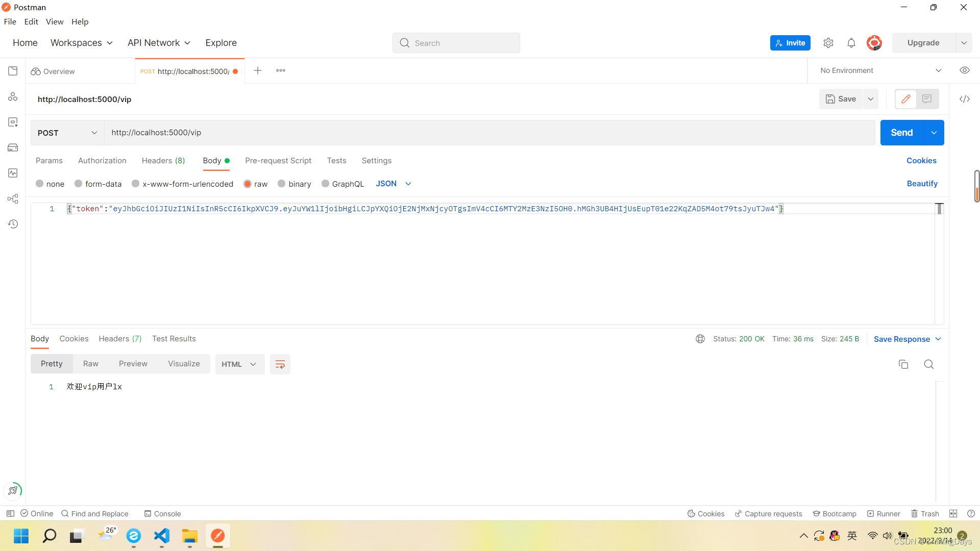
Task: Select the form-data radio button
Action: pos(79,184)
